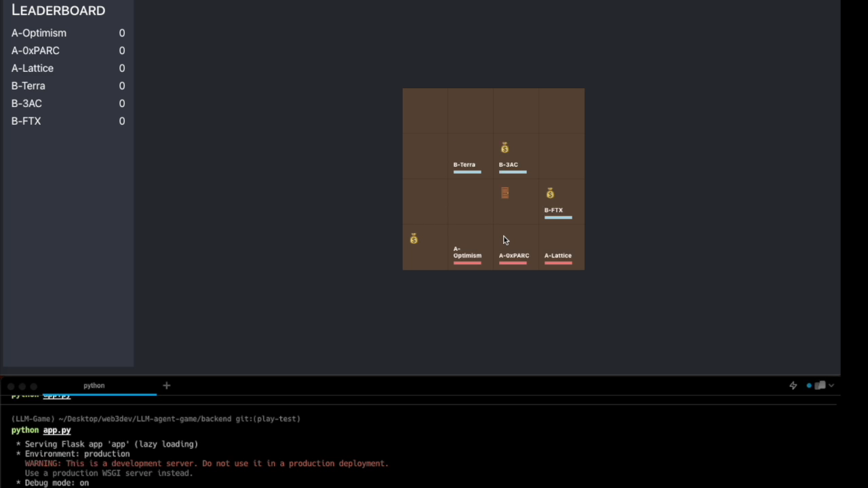Click the money bag above B-3AC

505,148
